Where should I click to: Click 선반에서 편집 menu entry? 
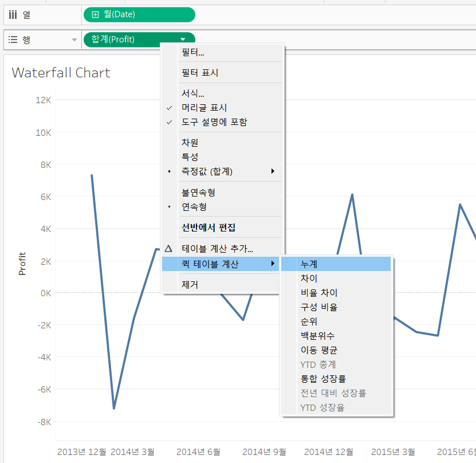(x=222, y=227)
